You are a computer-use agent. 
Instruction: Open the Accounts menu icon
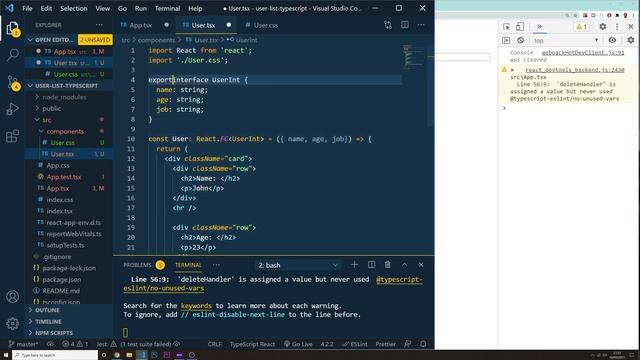click(x=12, y=297)
